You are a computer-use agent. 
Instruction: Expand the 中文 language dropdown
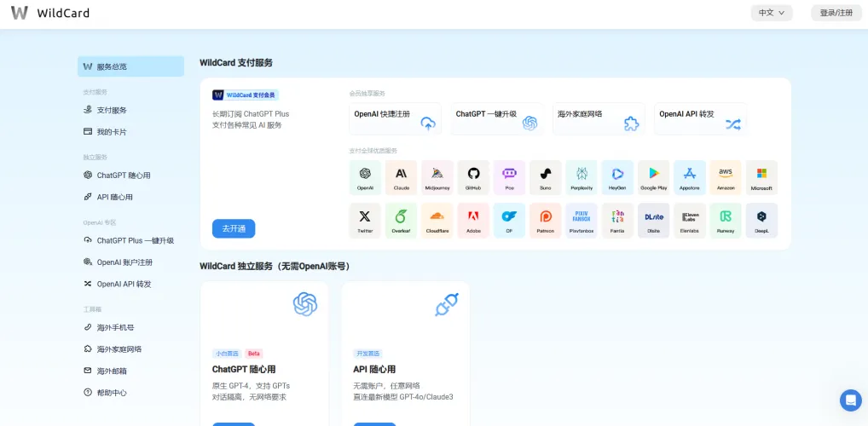click(772, 13)
